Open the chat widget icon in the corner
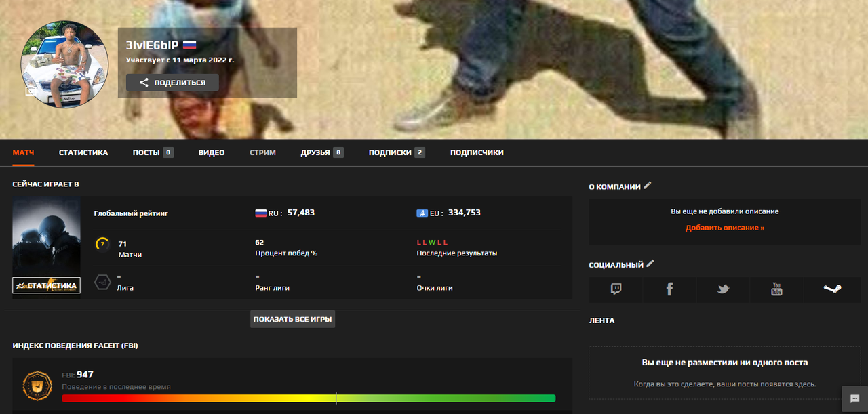Screen dimensions: 868x414 tap(854, 399)
